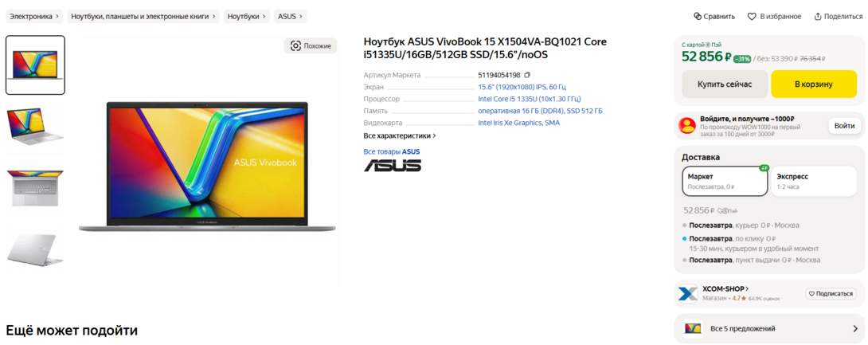Screen dimensions: 868x345
Task: Click the XCOM-SHOP store logo
Action: tap(687, 293)
